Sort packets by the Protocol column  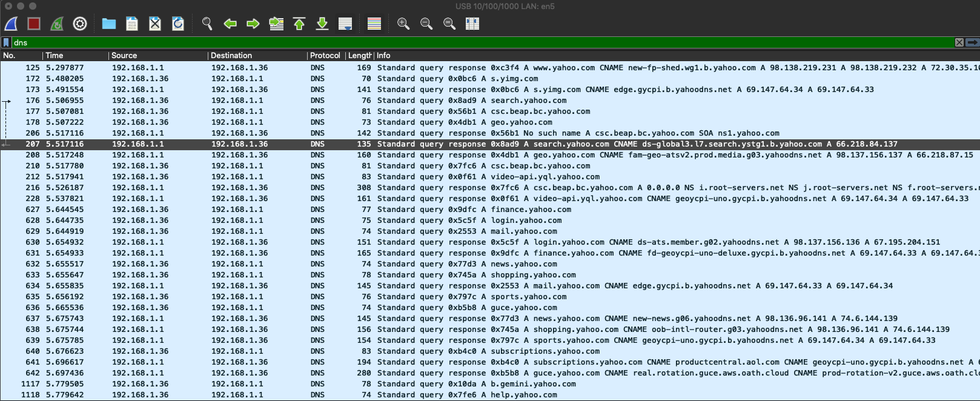pos(326,55)
